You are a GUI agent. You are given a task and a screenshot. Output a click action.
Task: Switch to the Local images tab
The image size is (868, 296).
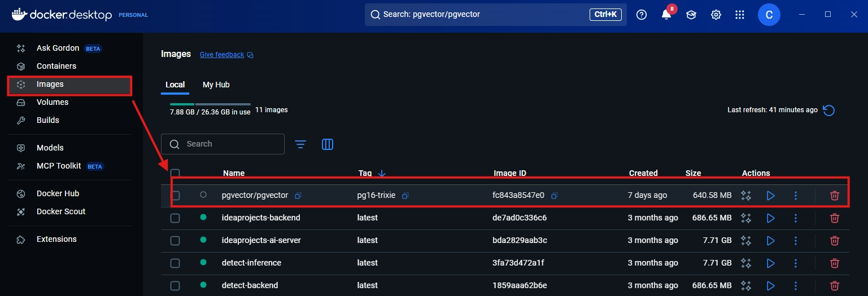point(175,85)
